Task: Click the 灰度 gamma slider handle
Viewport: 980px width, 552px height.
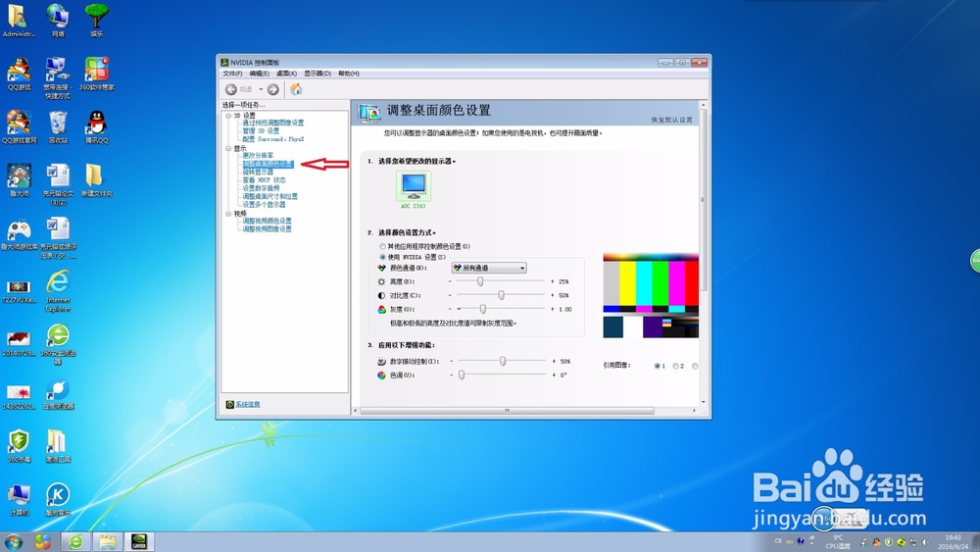Action: coord(482,309)
